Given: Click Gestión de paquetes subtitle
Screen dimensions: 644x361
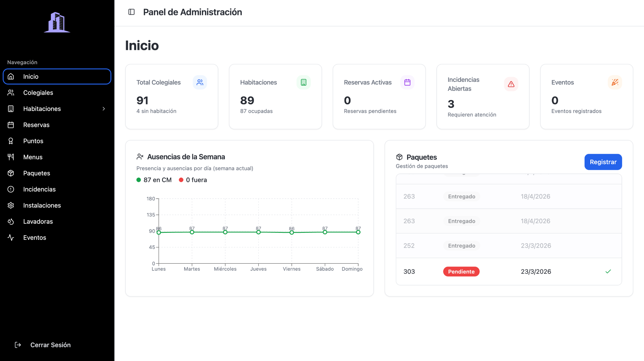Looking at the screenshot, I should coord(422,166).
